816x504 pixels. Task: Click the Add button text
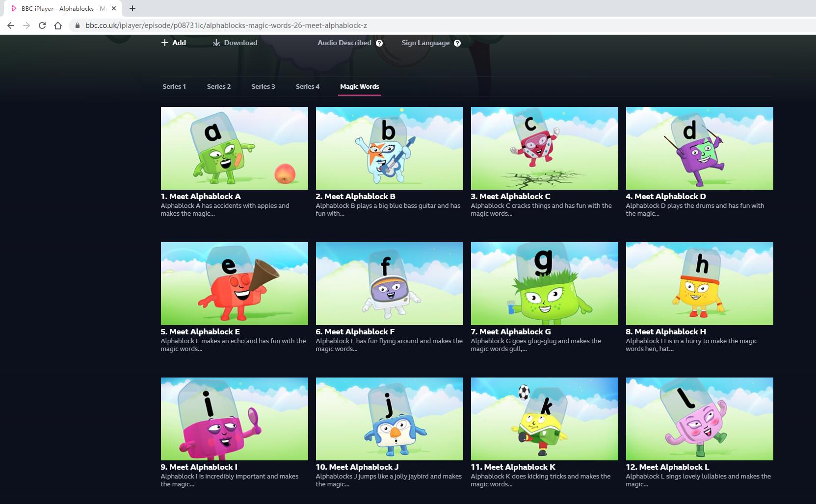coord(179,43)
